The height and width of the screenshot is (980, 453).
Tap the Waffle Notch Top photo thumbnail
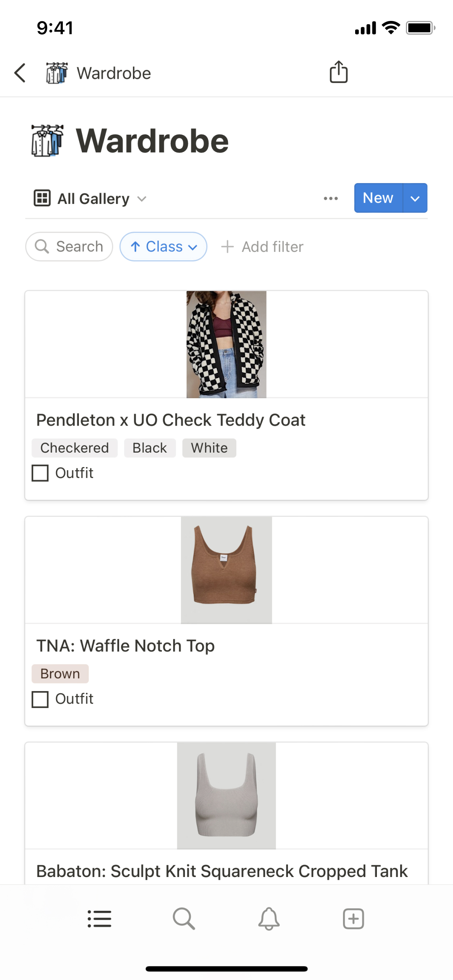[226, 570]
